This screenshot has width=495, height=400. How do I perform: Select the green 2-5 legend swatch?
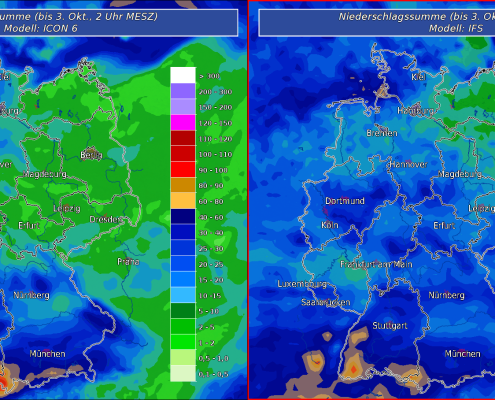tap(183, 326)
